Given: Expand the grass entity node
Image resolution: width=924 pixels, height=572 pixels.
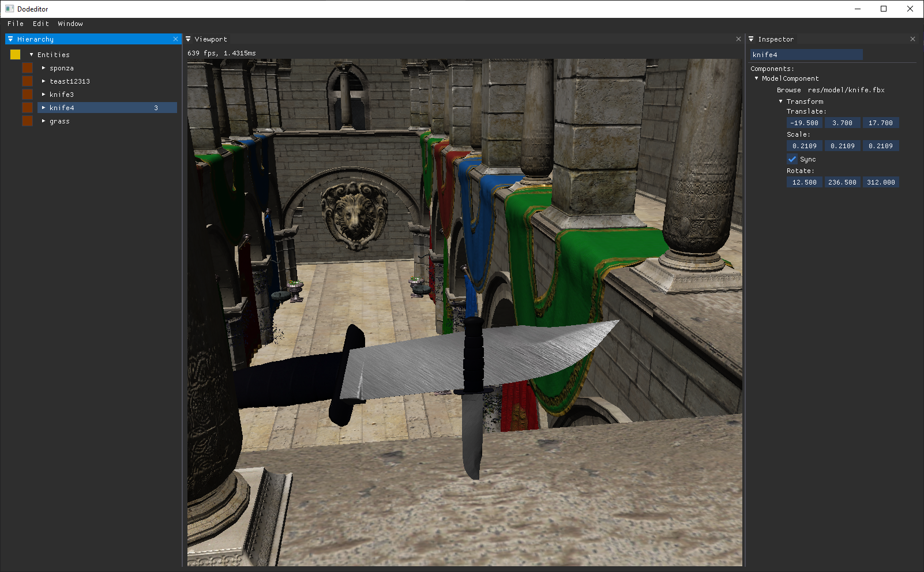Looking at the screenshot, I should click(43, 121).
